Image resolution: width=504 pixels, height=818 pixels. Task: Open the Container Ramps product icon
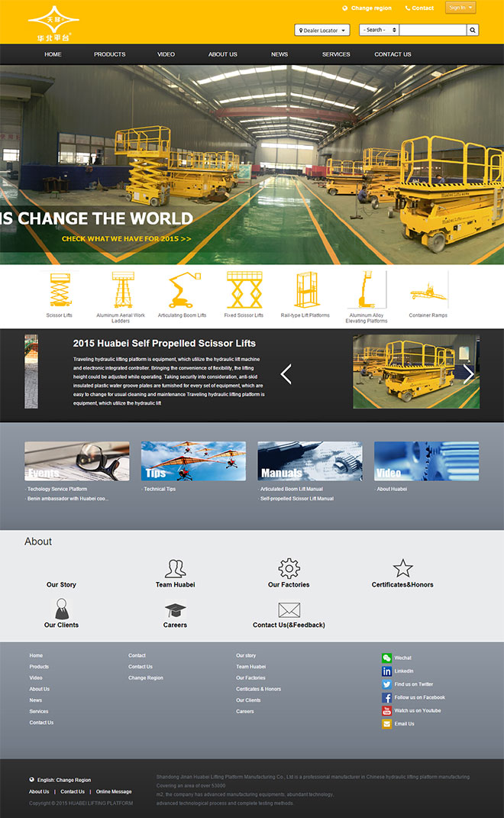[x=428, y=291]
